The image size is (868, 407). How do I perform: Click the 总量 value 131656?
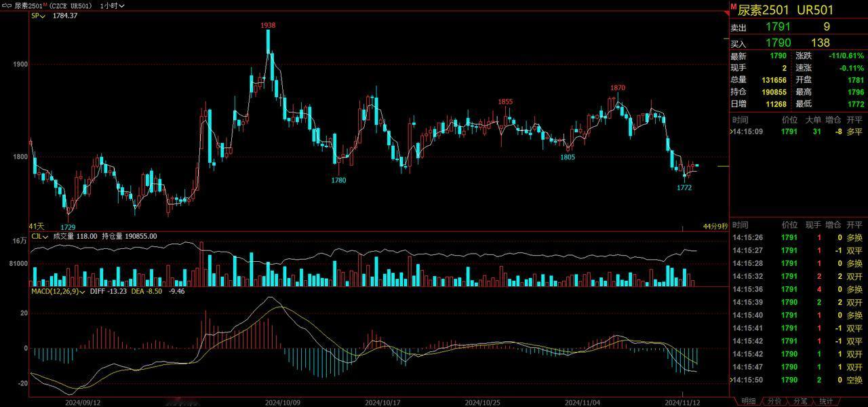pyautogui.click(x=774, y=80)
